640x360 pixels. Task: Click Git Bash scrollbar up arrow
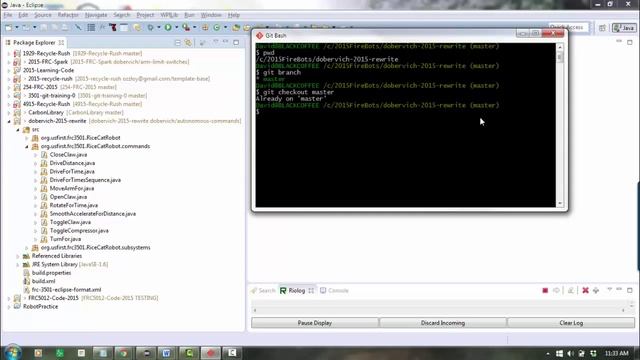click(x=560, y=47)
